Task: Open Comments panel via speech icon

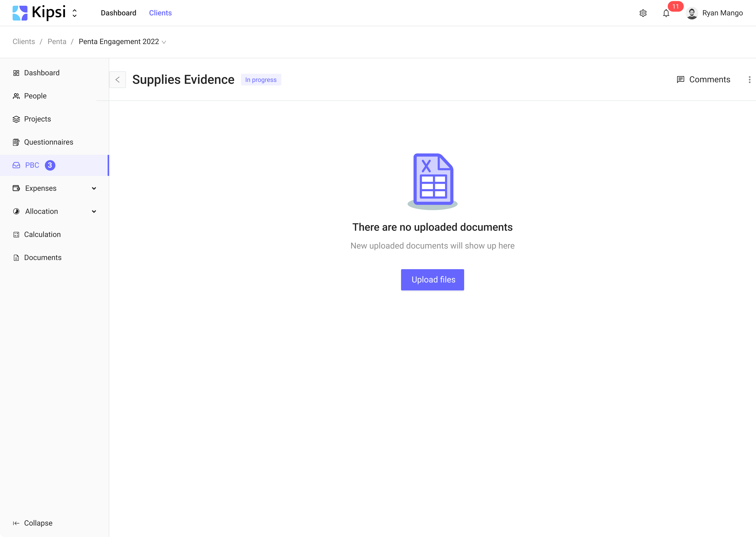Action: coord(680,80)
